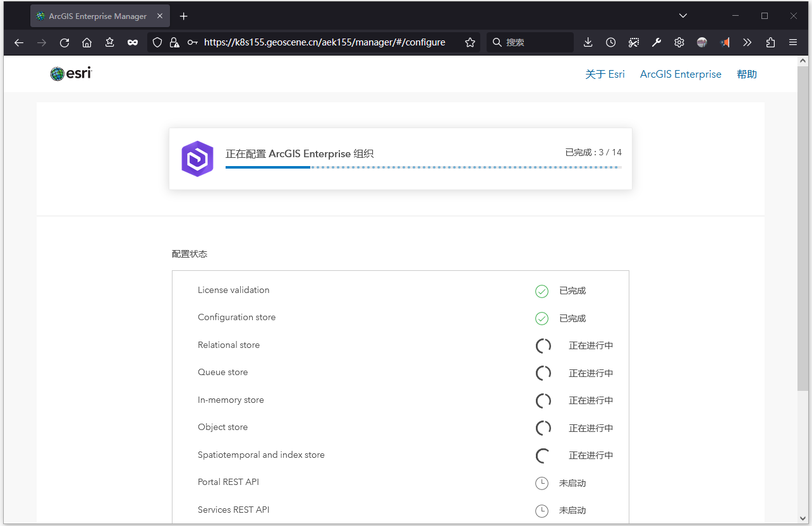Select the ArcGIS Enterprise Manager tab
The width and height of the screenshot is (812, 526).
point(100,16)
